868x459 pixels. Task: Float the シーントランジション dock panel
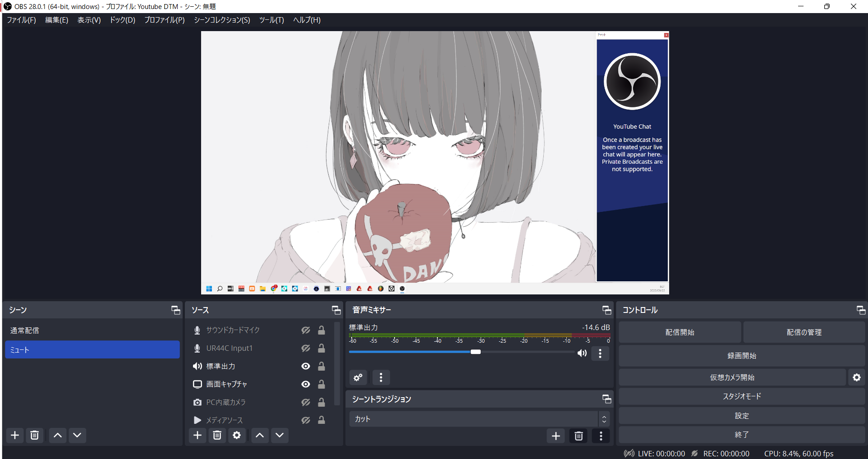(607, 399)
